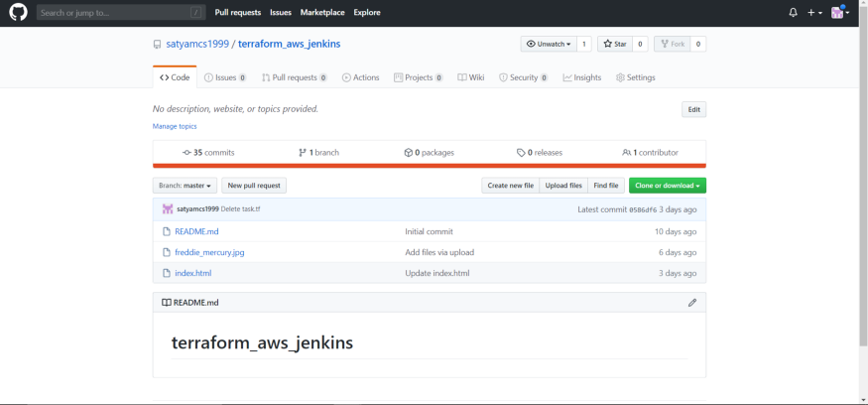Open Add files via upload commit message
Image resolution: width=868 pixels, height=405 pixels.
[439, 253]
